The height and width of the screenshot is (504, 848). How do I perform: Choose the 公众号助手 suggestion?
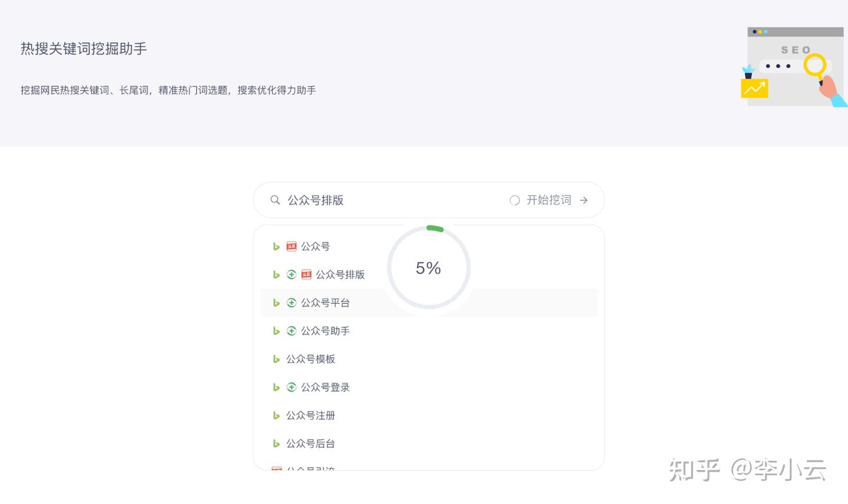[325, 331]
